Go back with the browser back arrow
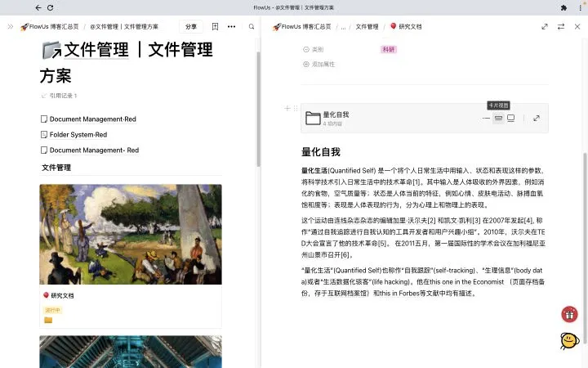This screenshot has height=368, width=588. pyautogui.click(x=38, y=7)
